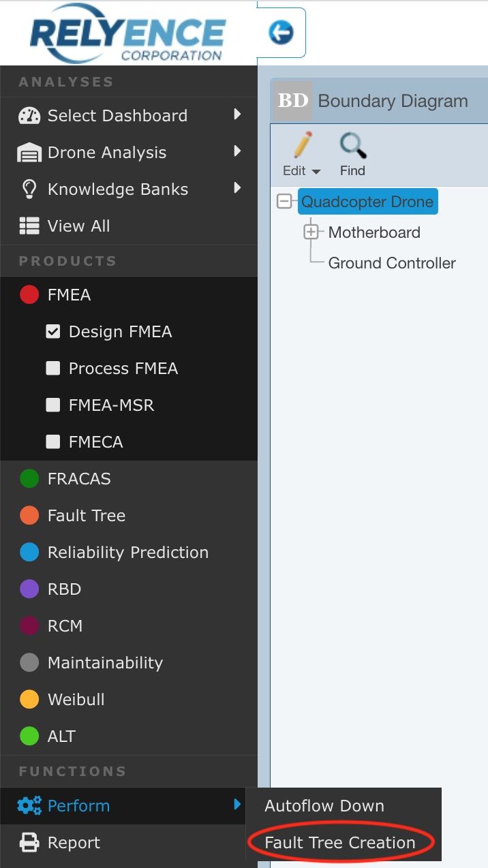Click the Perform gears icon

tap(30, 805)
